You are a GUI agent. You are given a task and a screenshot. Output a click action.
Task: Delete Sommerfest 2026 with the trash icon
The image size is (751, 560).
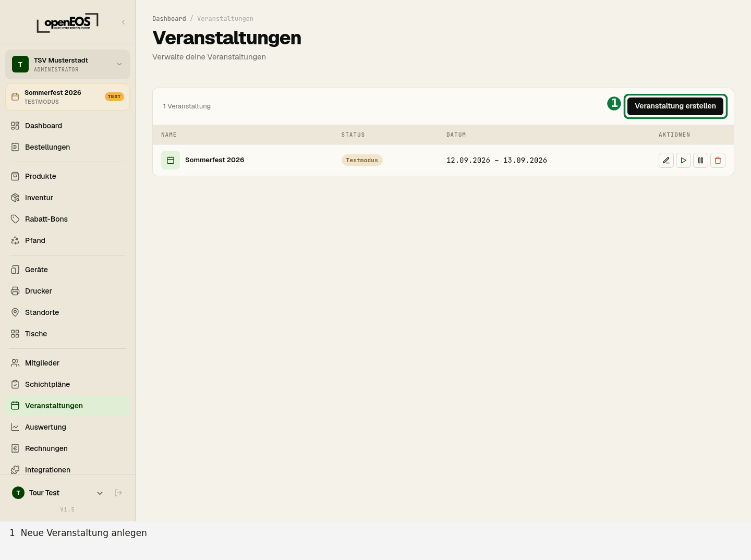click(x=718, y=160)
